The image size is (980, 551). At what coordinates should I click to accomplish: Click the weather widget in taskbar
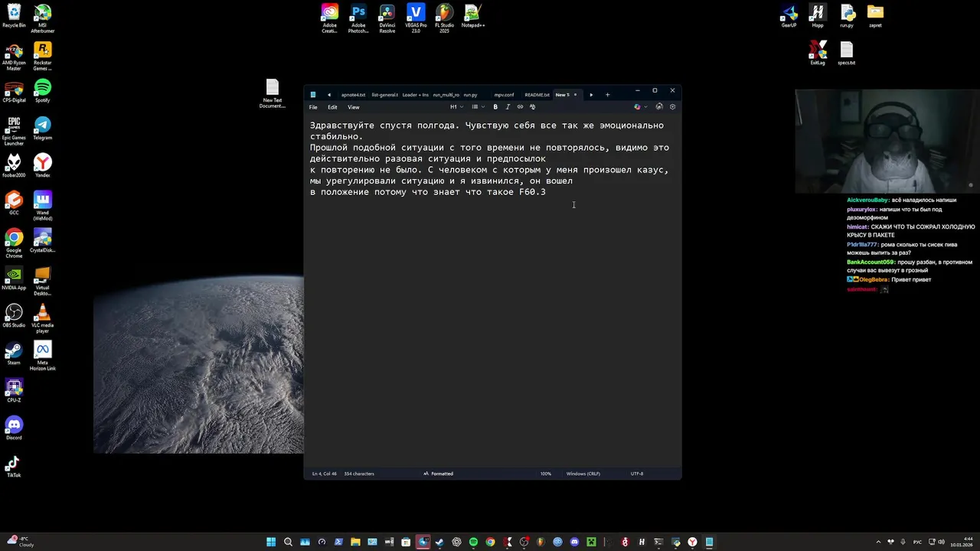[x=20, y=542]
